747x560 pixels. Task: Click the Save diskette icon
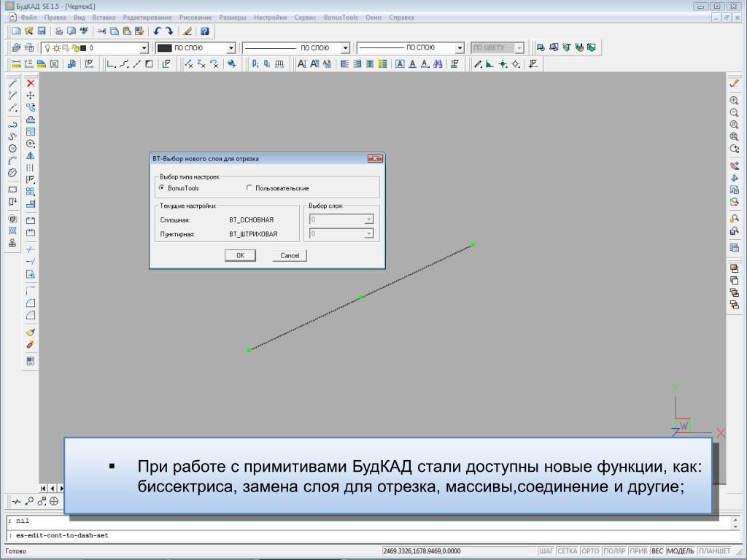point(42,31)
